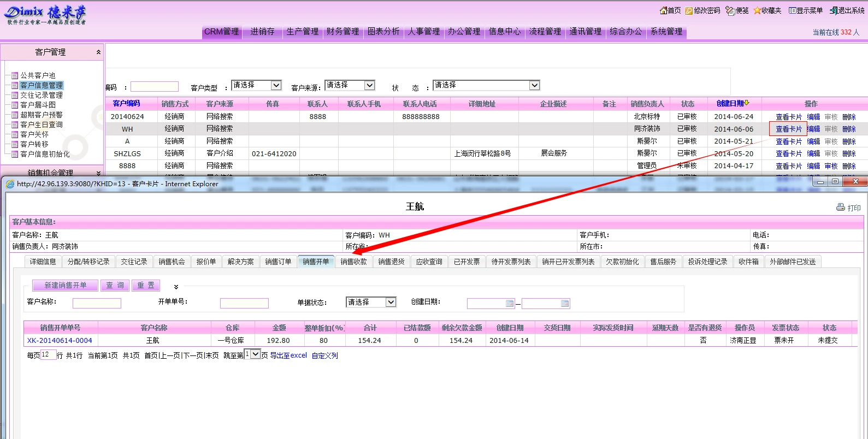Select 公共客户池 in sidebar tree
The image size is (868, 439).
tap(38, 75)
